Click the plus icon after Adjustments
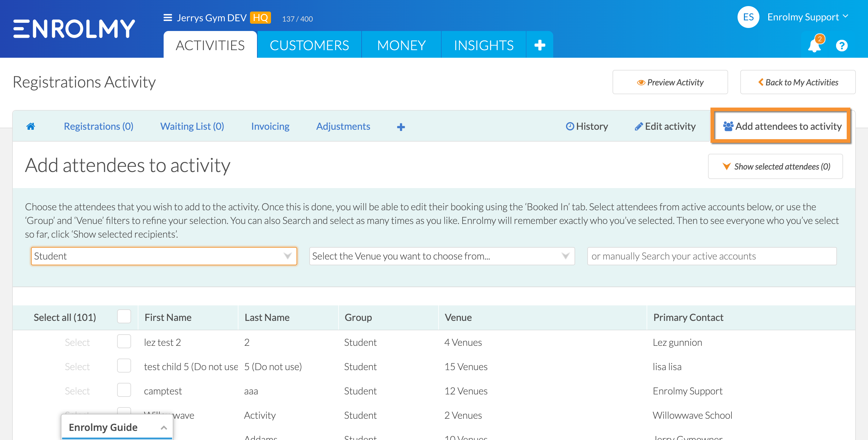The image size is (868, 440). (x=401, y=127)
